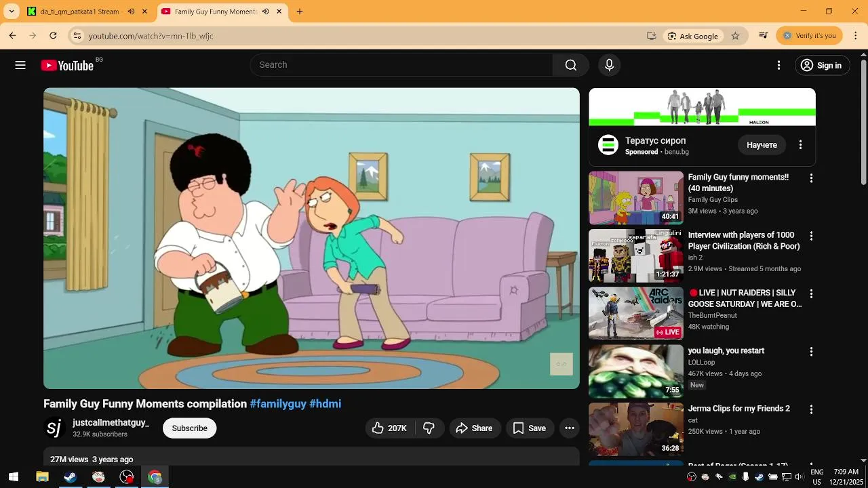This screenshot has height=488, width=868.
Task: Focus the YouTube search field
Action: pyautogui.click(x=401, y=65)
